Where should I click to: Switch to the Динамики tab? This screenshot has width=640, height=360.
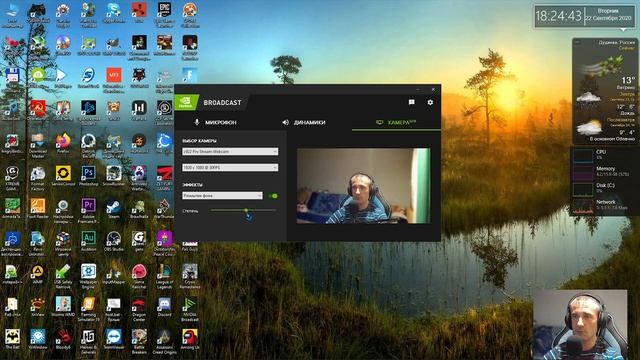(304, 122)
